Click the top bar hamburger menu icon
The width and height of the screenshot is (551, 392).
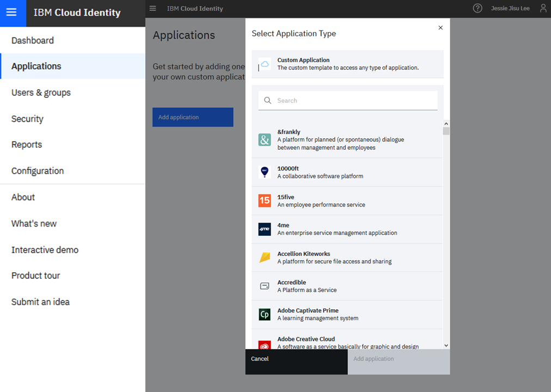[x=152, y=8]
